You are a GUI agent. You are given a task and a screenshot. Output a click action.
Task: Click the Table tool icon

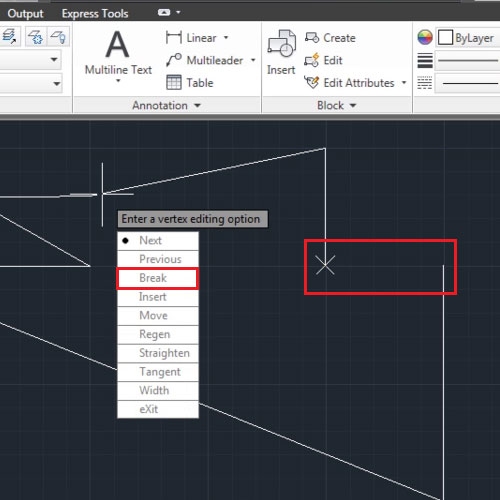[174, 82]
